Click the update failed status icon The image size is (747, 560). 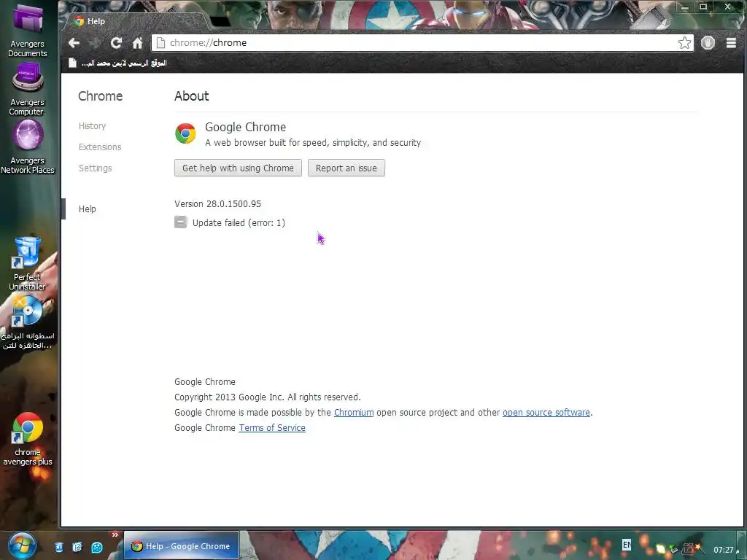tap(181, 222)
